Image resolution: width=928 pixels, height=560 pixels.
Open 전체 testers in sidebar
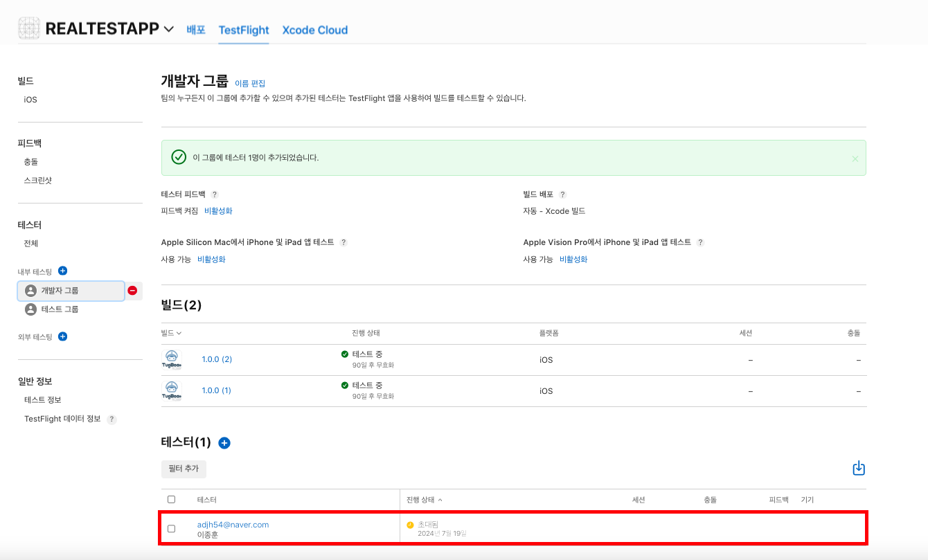tap(31, 243)
